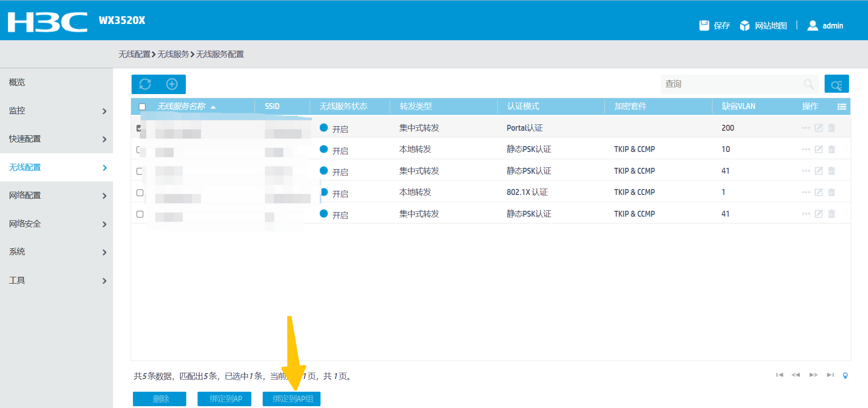Image resolution: width=868 pixels, height=408 pixels.
Task: Click the 认证模式 column header
Action: [523, 106]
